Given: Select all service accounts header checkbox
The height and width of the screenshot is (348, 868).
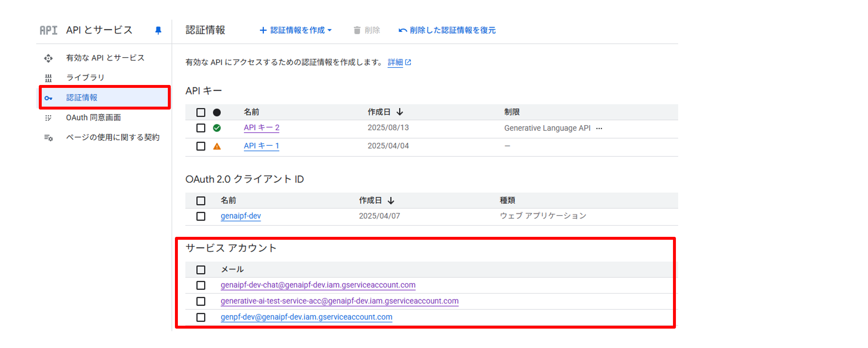Looking at the screenshot, I should coord(201,270).
